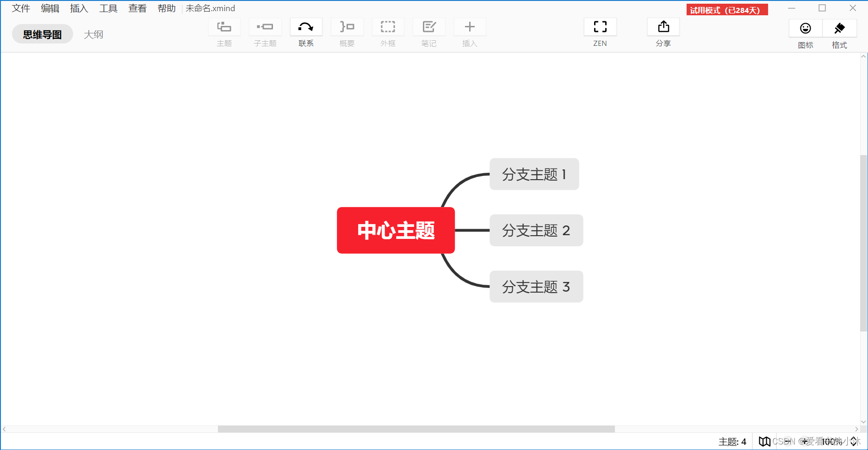Enter ZEN fullscreen mode
This screenshot has width=868, height=450.
600,27
